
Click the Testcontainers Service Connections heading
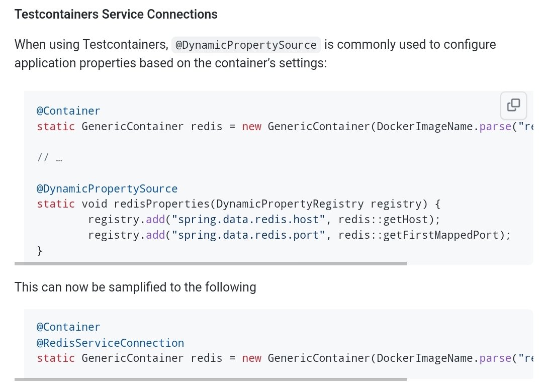pos(116,15)
